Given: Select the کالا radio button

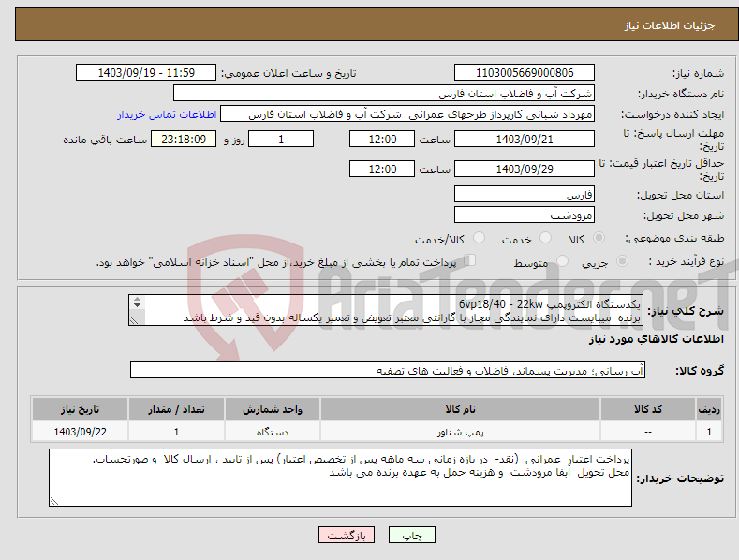Looking at the screenshot, I should [x=599, y=238].
